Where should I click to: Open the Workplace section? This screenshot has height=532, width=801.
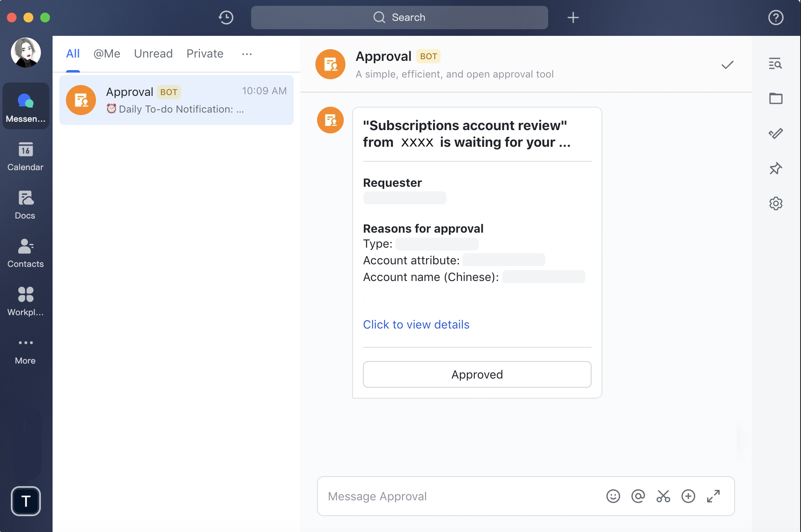tap(25, 301)
